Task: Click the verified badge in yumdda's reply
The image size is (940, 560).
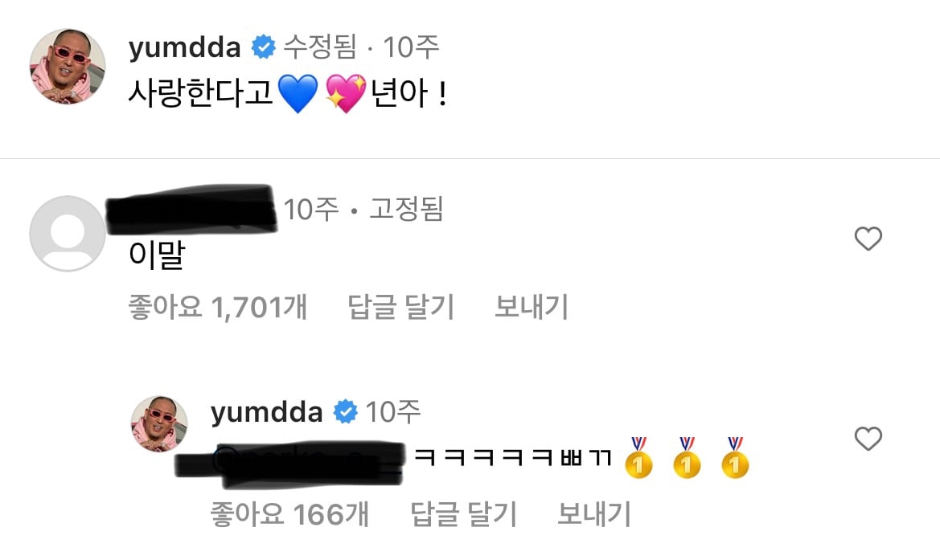Action: 345,411
